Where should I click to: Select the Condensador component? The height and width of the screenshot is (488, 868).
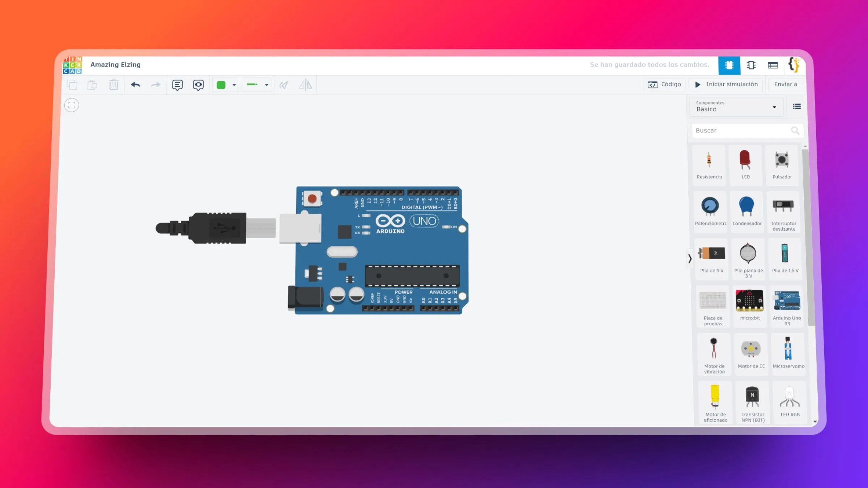click(x=747, y=212)
